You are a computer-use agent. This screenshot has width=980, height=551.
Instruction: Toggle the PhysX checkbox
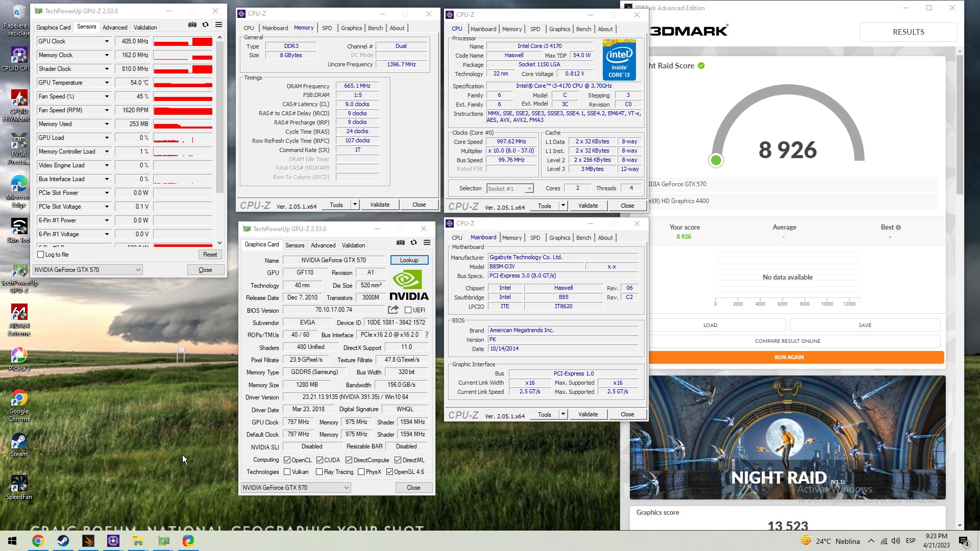(361, 472)
